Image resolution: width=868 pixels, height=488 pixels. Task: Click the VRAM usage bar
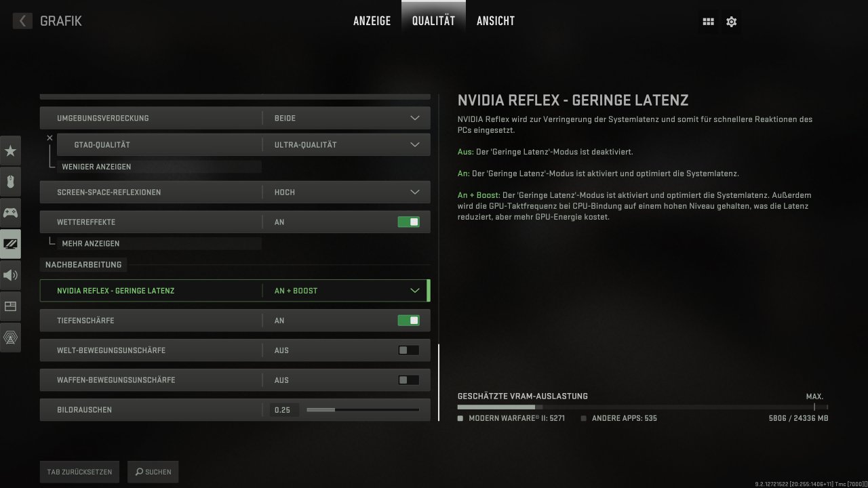tap(642, 407)
